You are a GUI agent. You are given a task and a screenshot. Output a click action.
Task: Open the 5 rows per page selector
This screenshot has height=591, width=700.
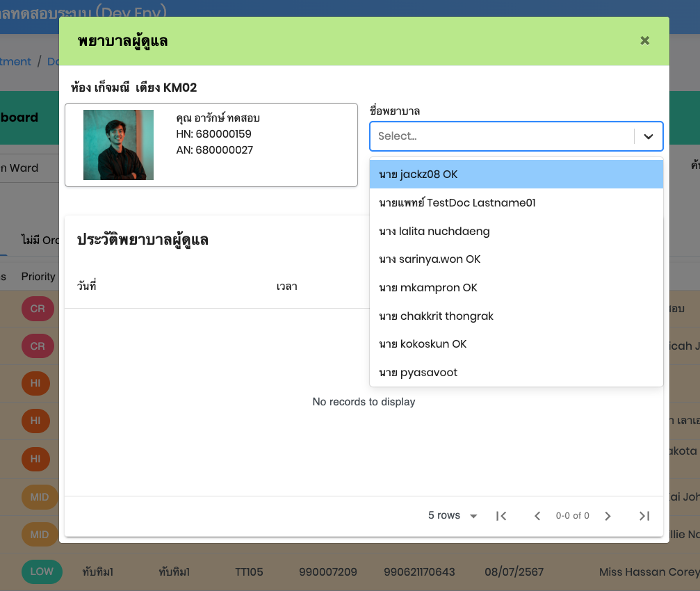453,516
